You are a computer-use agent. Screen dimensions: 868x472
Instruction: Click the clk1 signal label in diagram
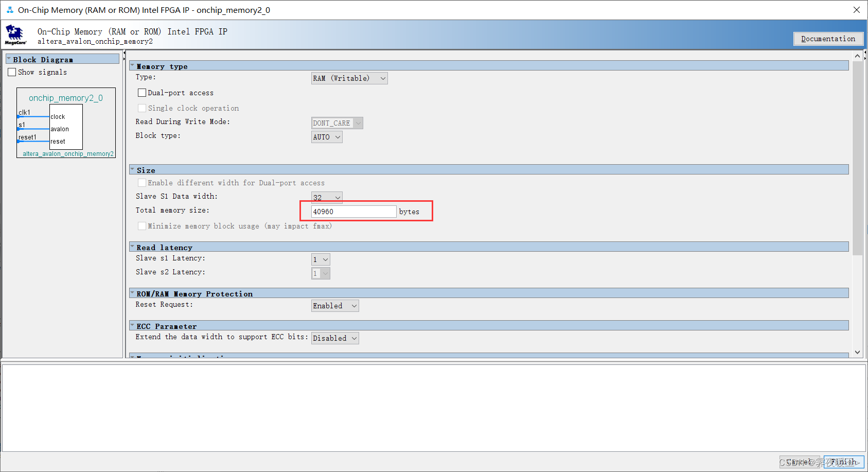pos(25,112)
